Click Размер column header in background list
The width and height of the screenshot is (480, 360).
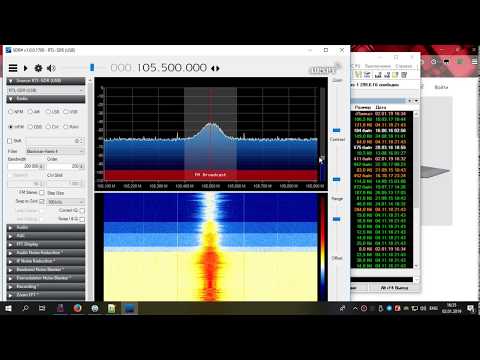(x=363, y=107)
